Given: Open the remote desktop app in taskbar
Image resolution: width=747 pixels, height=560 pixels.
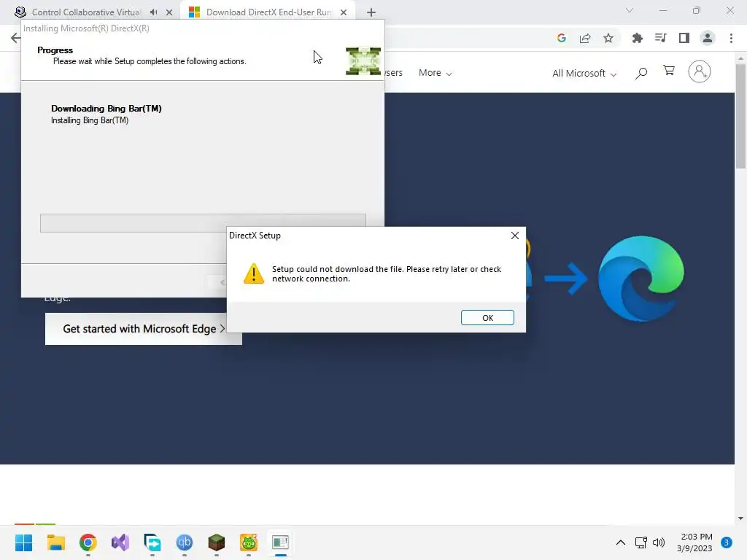Looking at the screenshot, I should pos(152,542).
